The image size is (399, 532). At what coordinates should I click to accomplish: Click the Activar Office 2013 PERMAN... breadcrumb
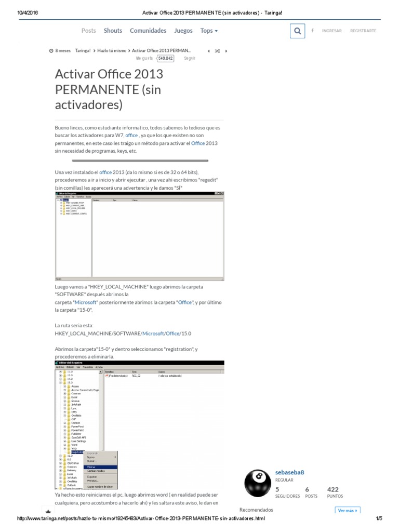coord(161,50)
